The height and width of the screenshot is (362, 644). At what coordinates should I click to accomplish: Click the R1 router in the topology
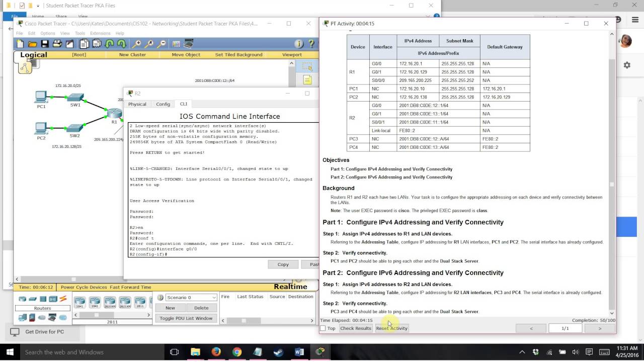pos(114,114)
